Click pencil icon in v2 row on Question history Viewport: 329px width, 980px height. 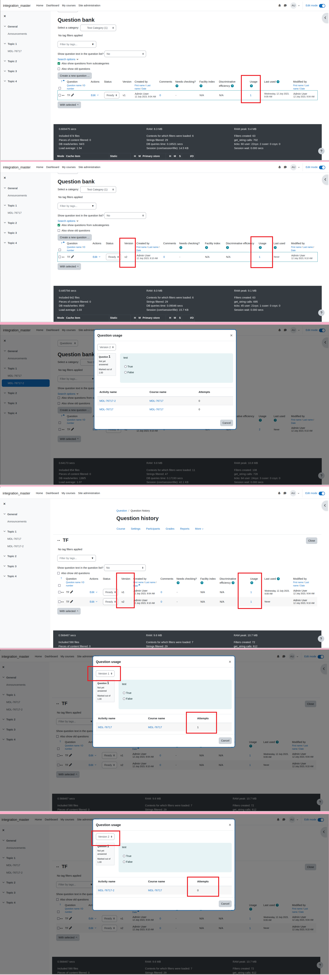(71, 602)
